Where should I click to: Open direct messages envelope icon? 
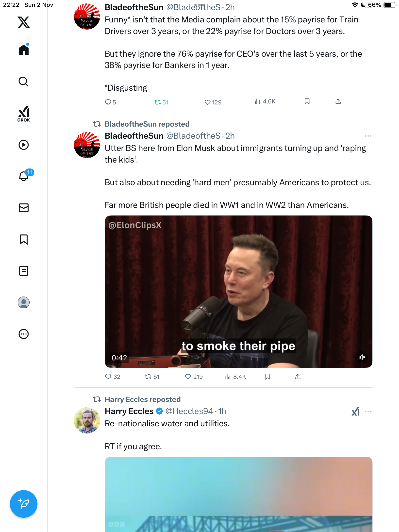coord(24,208)
